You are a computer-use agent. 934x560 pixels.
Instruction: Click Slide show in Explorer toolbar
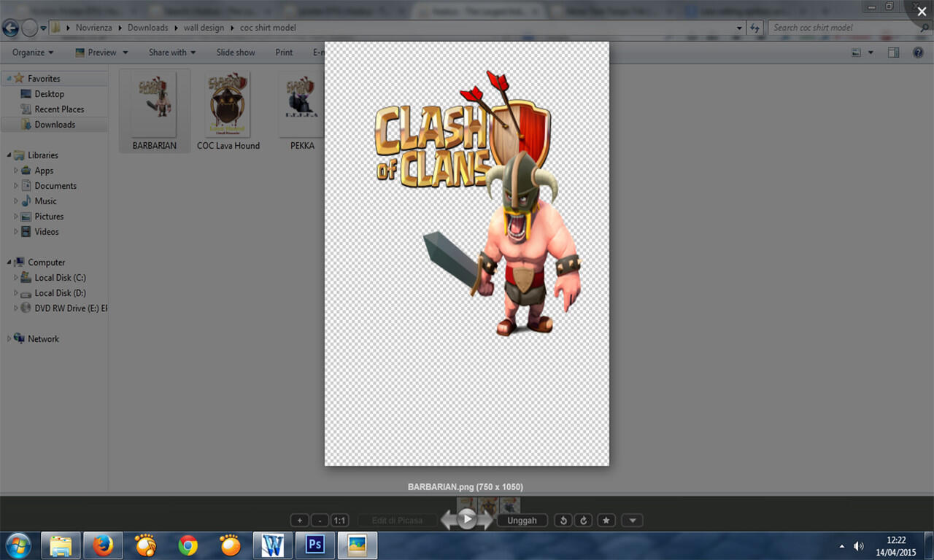[236, 52]
